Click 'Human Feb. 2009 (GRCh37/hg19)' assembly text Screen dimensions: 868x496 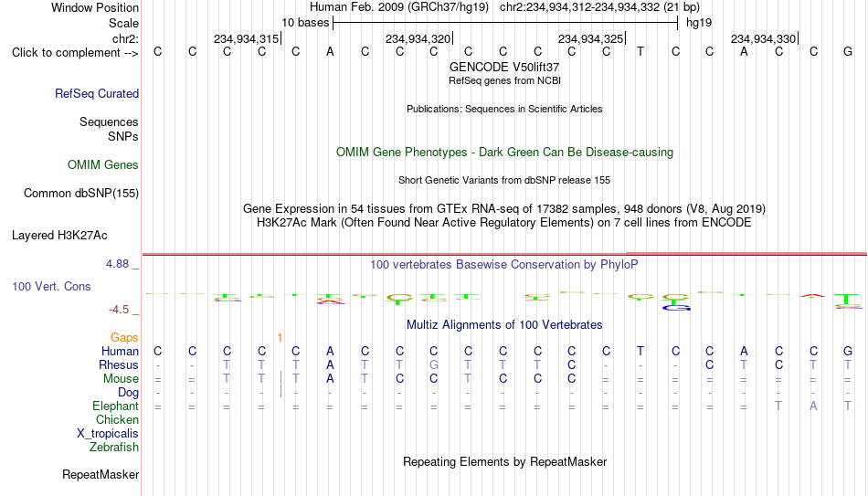(x=399, y=7)
